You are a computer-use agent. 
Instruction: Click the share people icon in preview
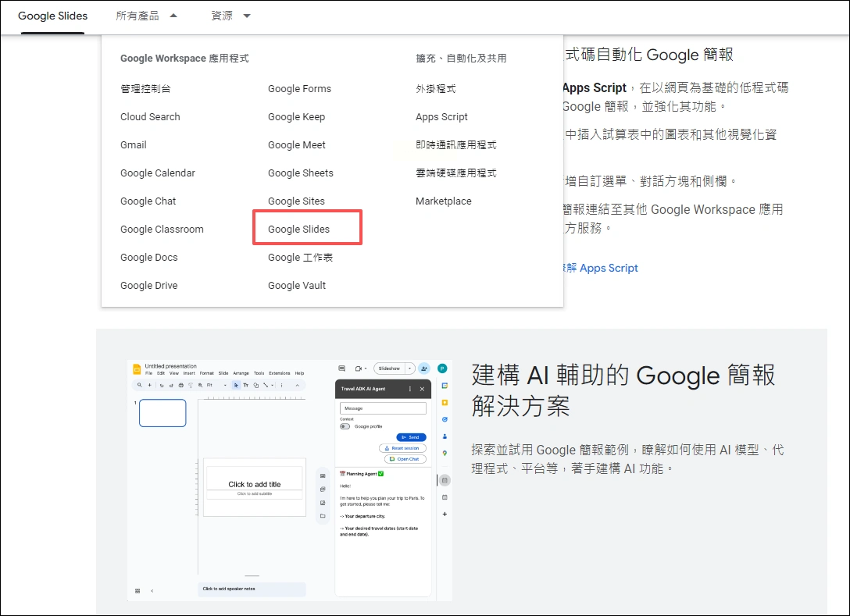click(424, 369)
